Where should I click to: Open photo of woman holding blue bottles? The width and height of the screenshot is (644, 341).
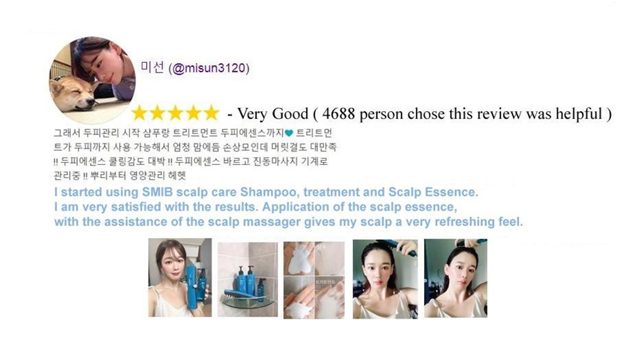tap(180, 277)
